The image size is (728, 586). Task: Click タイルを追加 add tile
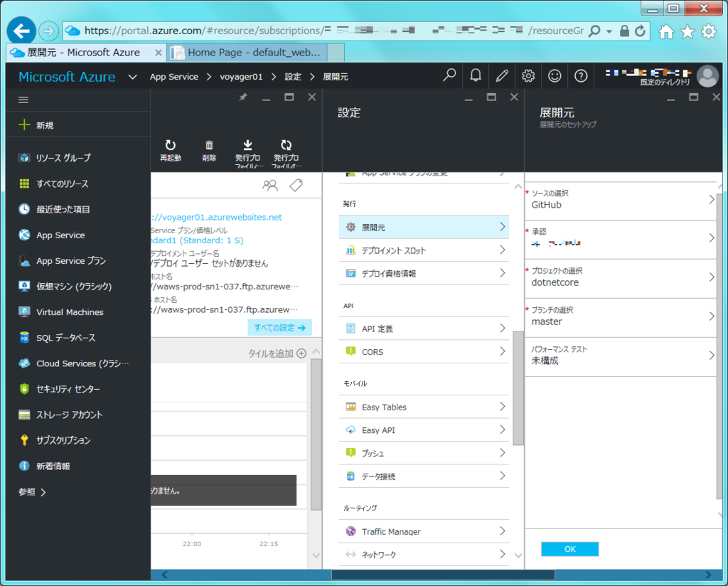(x=277, y=353)
